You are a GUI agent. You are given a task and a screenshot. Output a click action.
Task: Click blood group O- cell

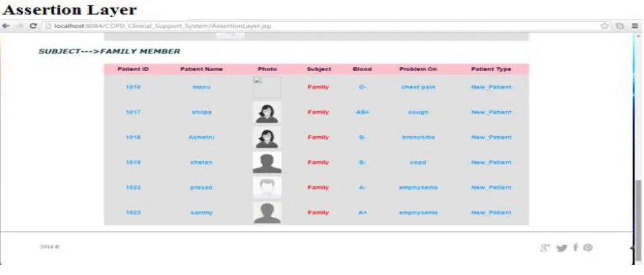tap(362, 87)
